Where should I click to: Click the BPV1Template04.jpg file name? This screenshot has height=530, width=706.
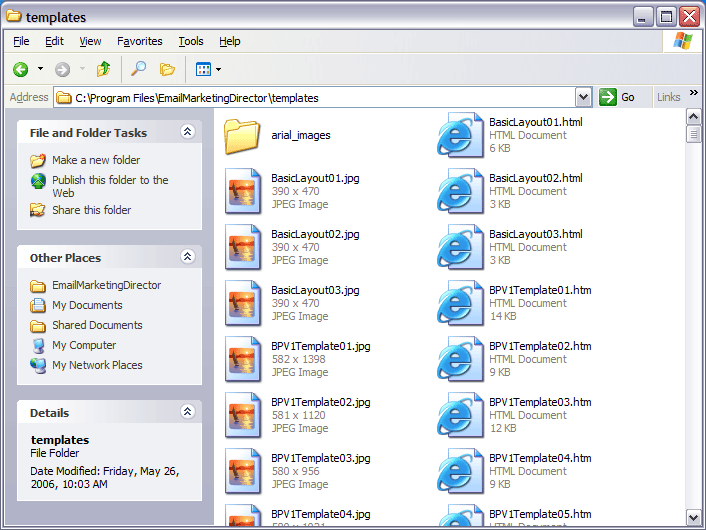[x=321, y=514]
